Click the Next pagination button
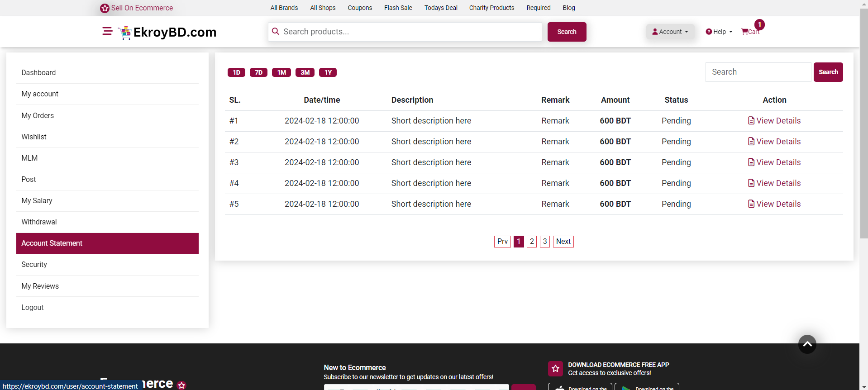868x390 pixels. [x=563, y=242]
